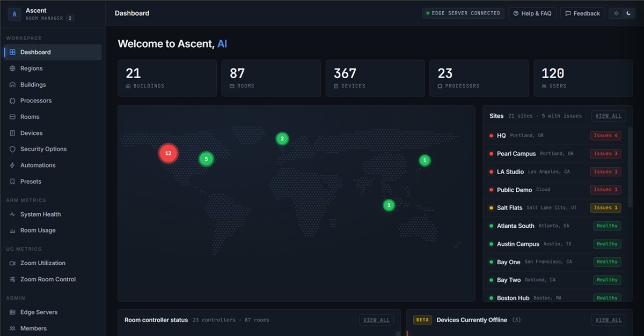Click the green 5 cluster map marker
This screenshot has height=336, width=644.
click(x=206, y=159)
